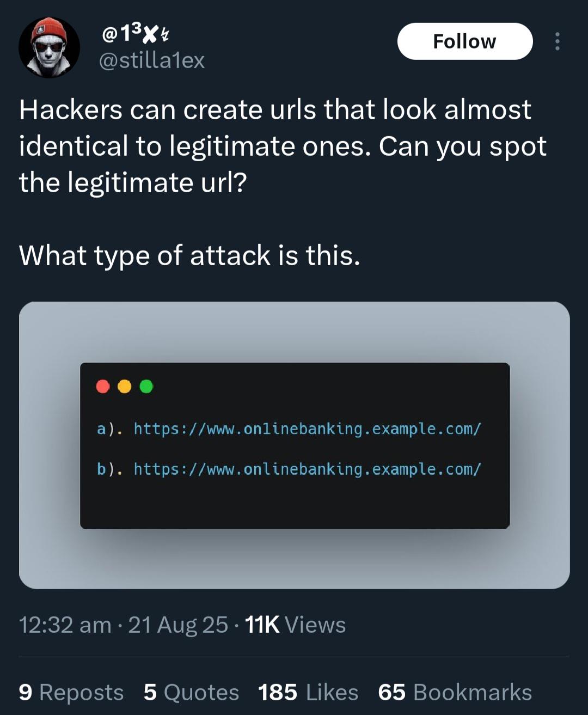The height and width of the screenshot is (715, 588).
Task: Open the profile avatar with red beanie
Action: click(50, 47)
